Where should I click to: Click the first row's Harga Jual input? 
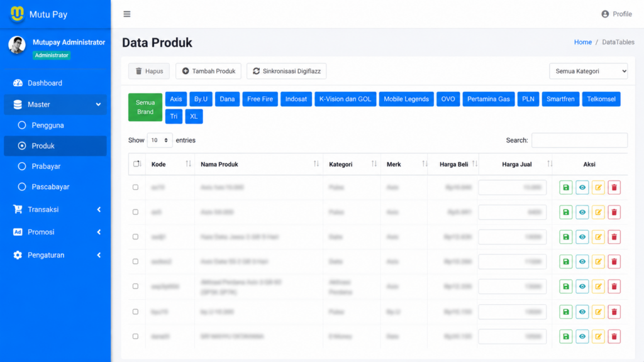512,187
